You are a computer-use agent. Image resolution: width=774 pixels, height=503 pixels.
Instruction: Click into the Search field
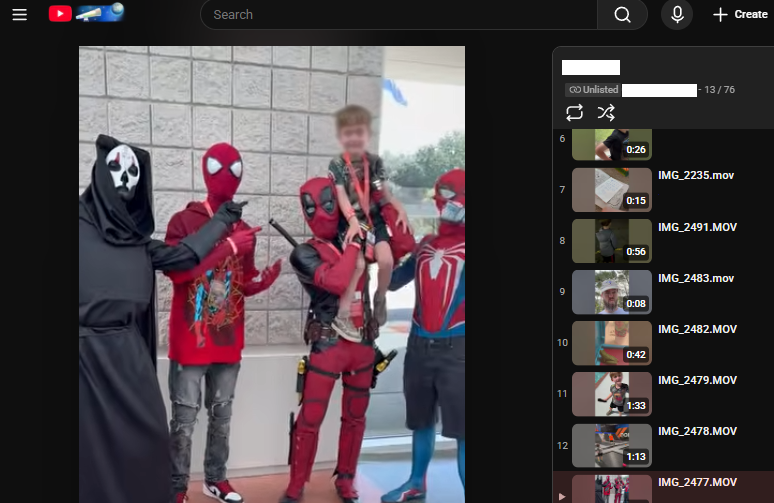[x=400, y=15]
